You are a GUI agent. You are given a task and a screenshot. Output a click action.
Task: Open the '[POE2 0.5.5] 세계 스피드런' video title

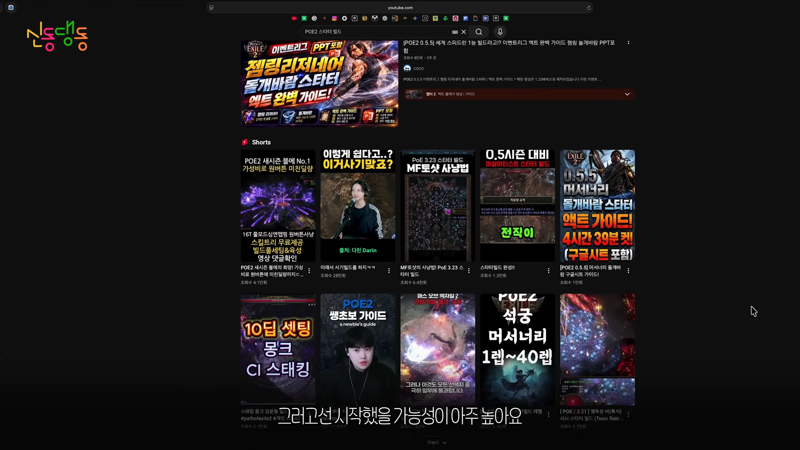[x=509, y=46]
